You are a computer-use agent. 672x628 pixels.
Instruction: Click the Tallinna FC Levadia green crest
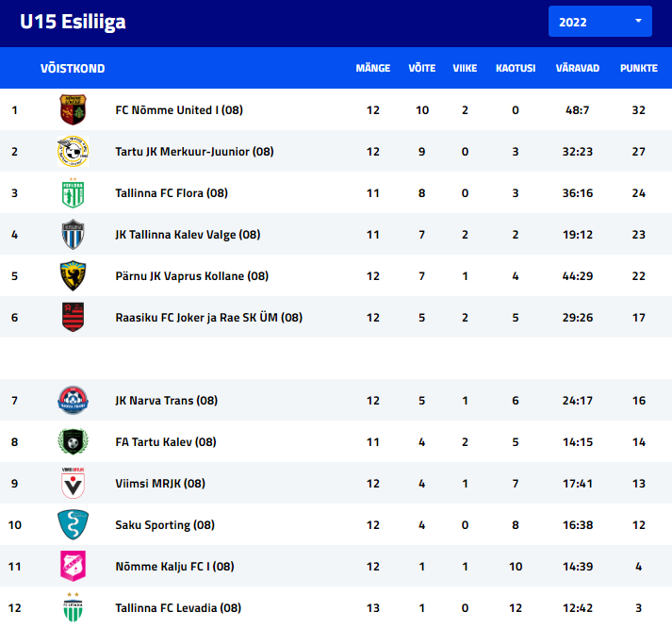73,607
